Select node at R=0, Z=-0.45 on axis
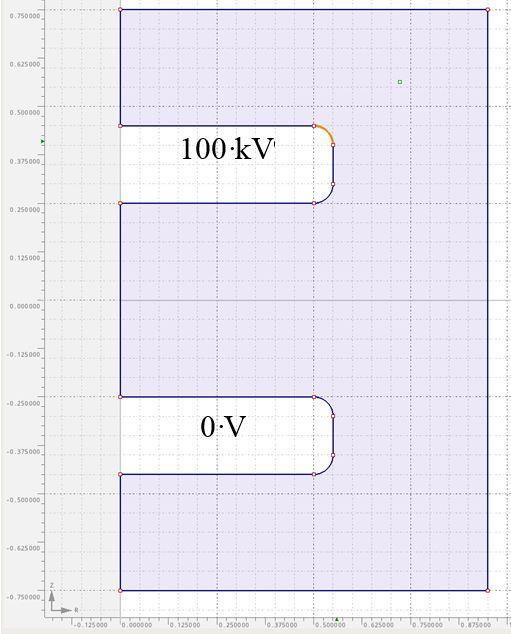The height and width of the screenshot is (634, 511). tap(120, 474)
